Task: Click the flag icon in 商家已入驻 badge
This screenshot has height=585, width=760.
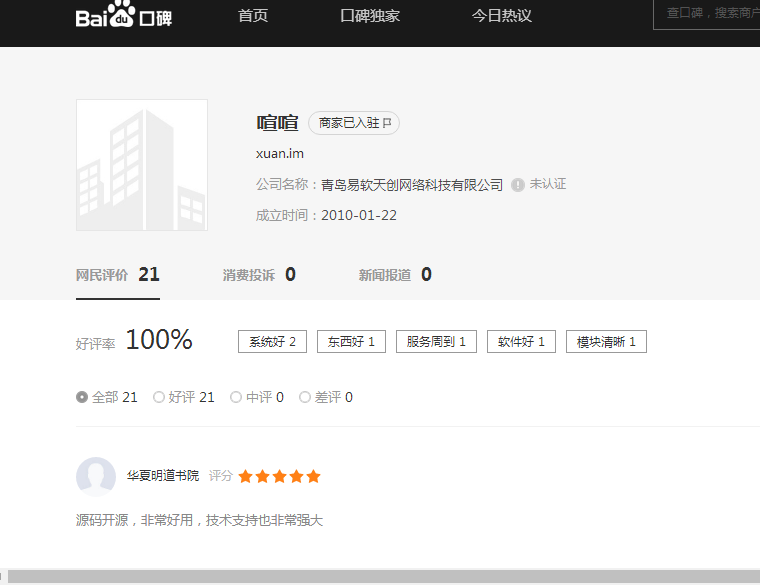Action: coord(387,123)
